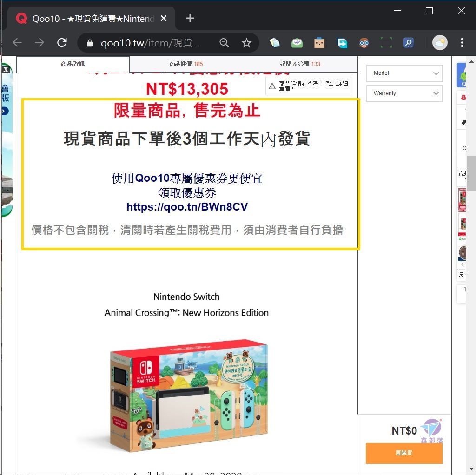The height and width of the screenshot is (475, 476).
Task: Open the Warranty dropdown
Action: tap(404, 93)
